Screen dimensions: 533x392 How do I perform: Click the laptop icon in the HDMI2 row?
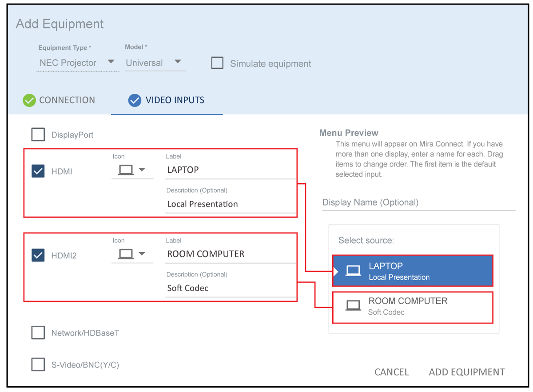(x=126, y=254)
